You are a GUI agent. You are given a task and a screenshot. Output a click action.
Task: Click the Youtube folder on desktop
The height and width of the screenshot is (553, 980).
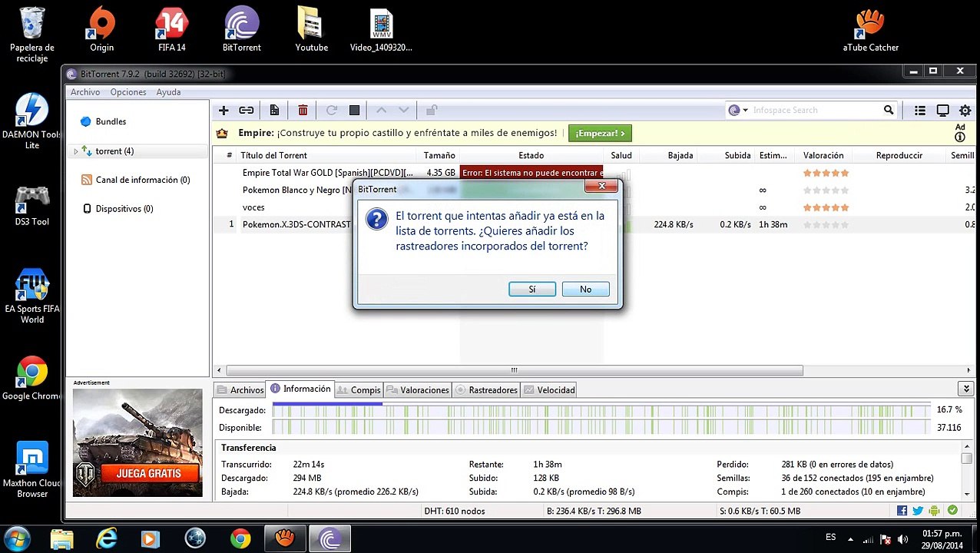point(311,29)
